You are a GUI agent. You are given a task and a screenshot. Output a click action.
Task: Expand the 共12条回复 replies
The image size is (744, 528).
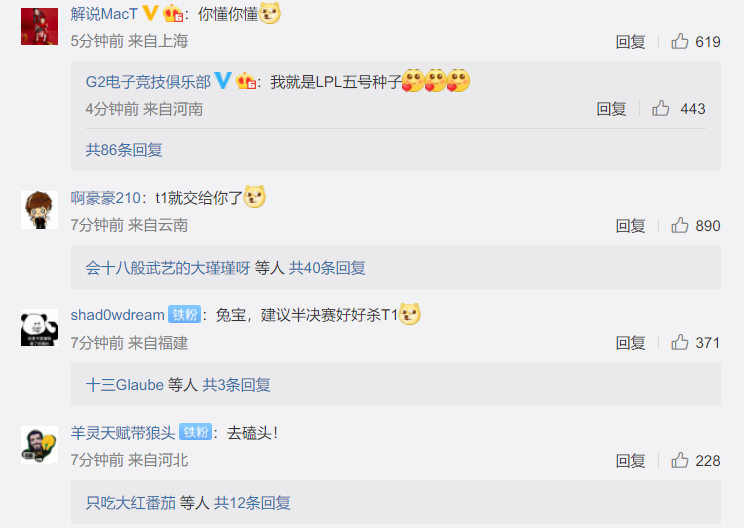tap(252, 502)
